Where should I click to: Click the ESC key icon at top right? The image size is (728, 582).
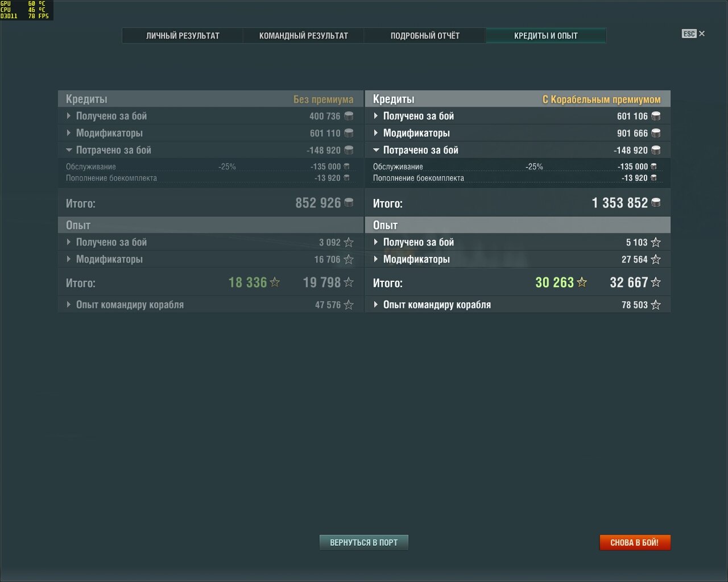coord(689,34)
